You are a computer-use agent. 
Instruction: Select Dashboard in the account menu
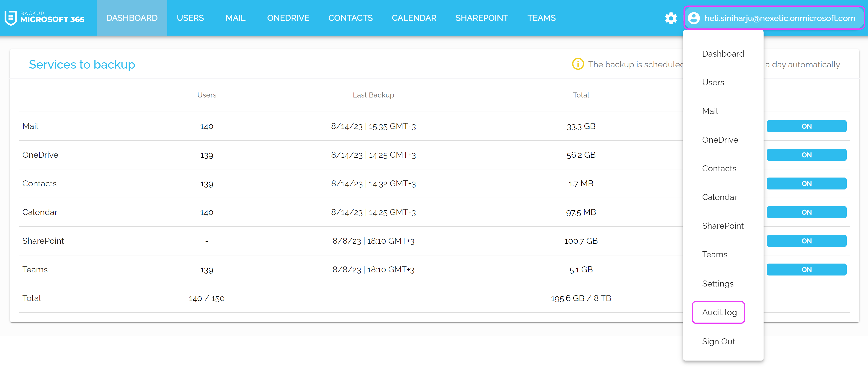[723, 54]
